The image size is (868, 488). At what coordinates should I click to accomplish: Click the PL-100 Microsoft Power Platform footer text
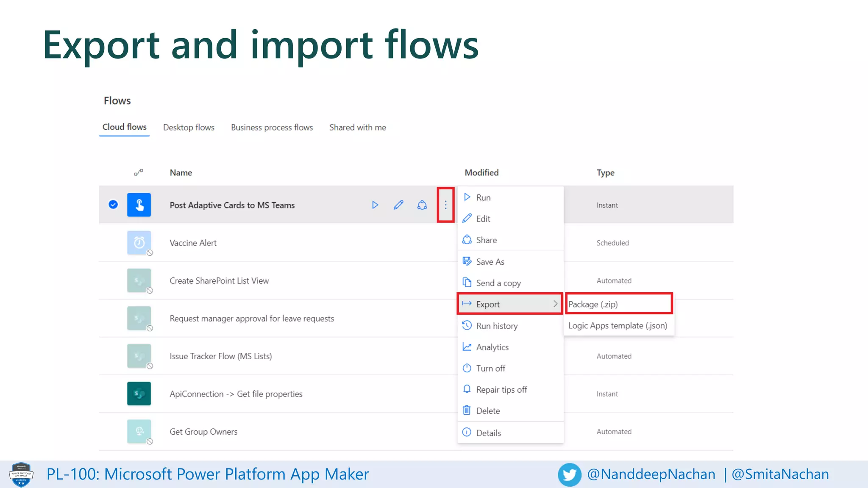coord(208,474)
